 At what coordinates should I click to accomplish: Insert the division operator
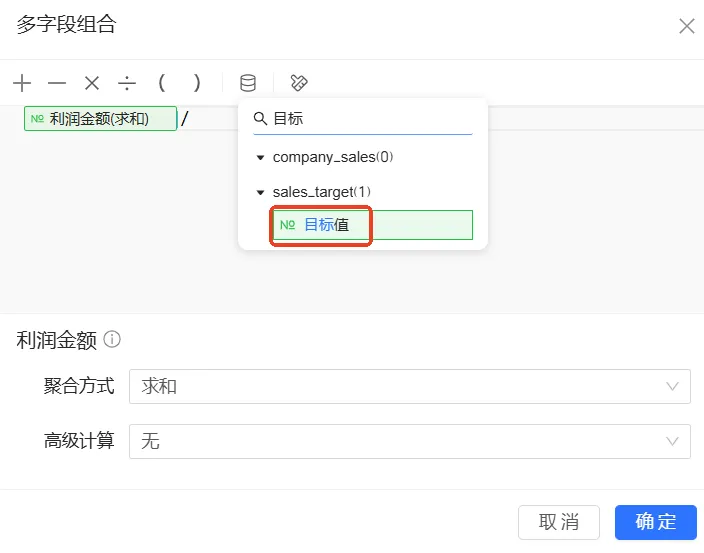[x=127, y=83]
